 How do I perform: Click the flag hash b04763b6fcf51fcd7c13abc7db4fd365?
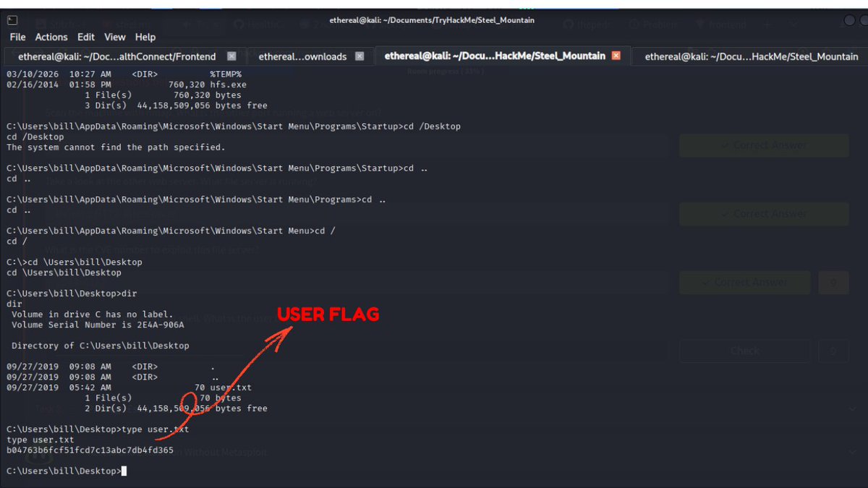click(90, 450)
